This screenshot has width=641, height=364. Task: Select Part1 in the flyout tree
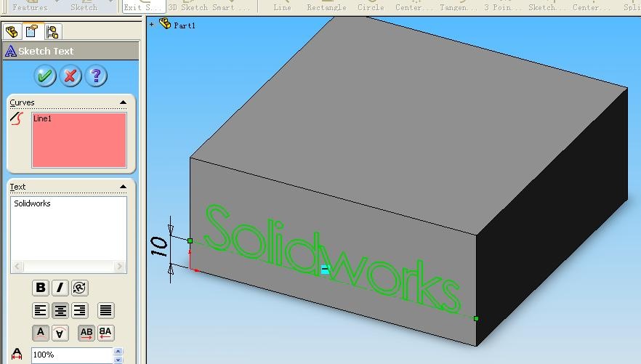(185, 25)
